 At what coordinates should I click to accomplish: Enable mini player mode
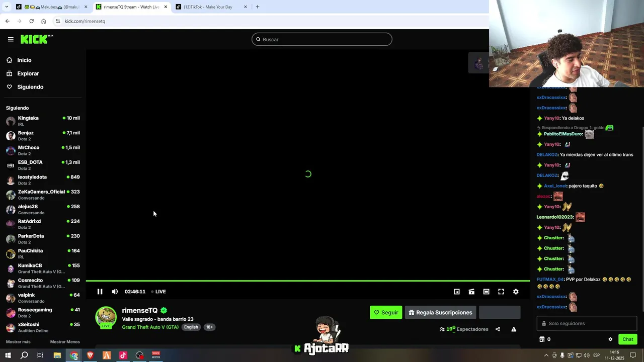(457, 292)
